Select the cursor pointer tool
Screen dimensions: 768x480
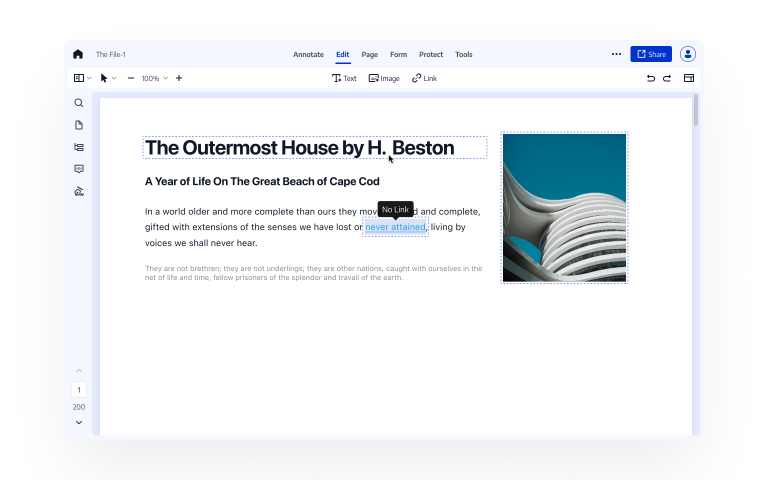pyautogui.click(x=103, y=78)
